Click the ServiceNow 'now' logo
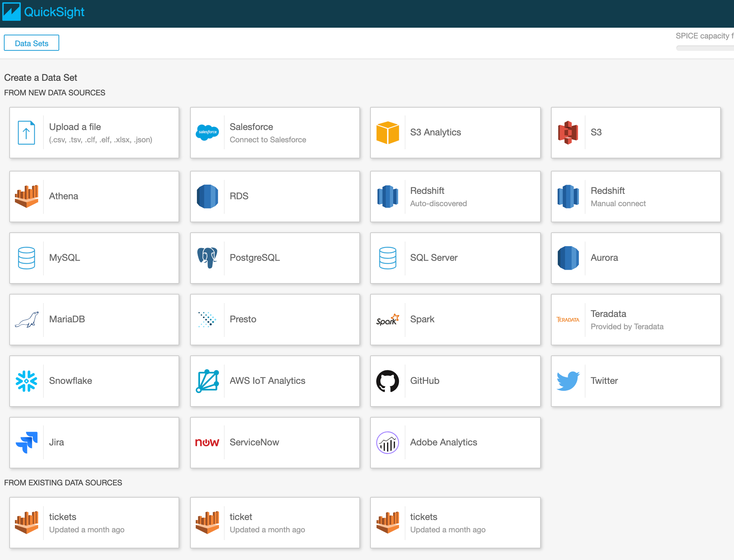The height and width of the screenshot is (560, 734). (x=207, y=443)
